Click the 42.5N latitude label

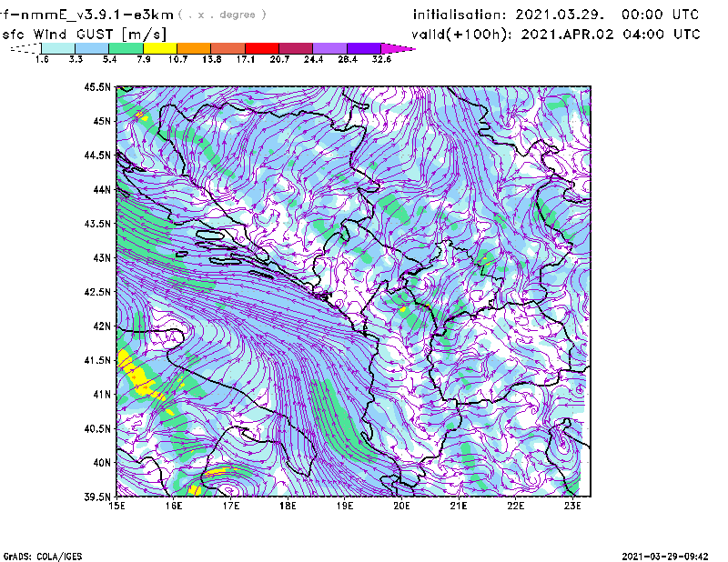[x=97, y=292]
